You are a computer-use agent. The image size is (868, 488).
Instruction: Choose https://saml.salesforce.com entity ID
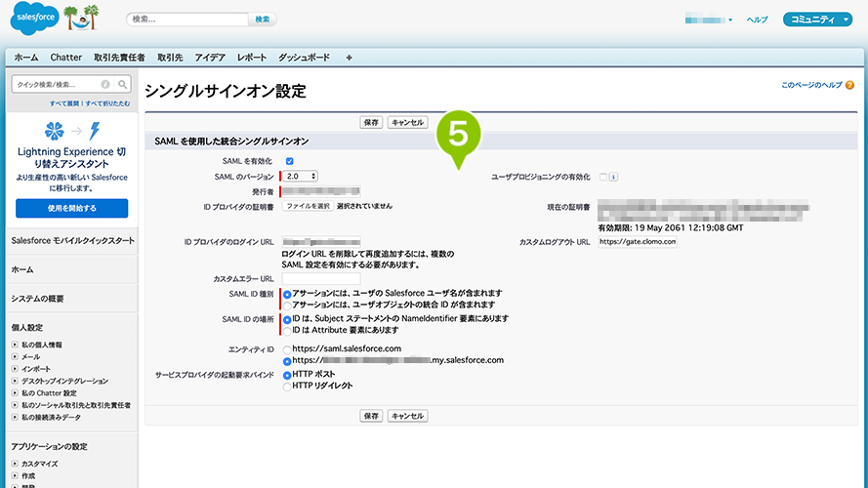287,349
